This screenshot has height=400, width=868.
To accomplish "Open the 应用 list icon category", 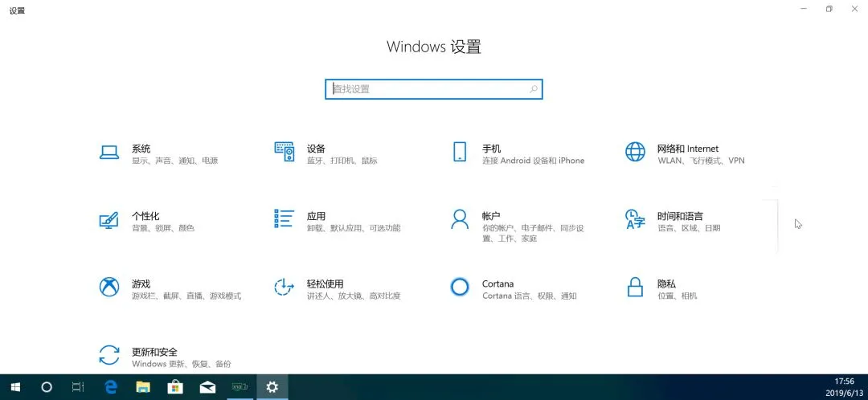I will pyautogui.click(x=284, y=218).
